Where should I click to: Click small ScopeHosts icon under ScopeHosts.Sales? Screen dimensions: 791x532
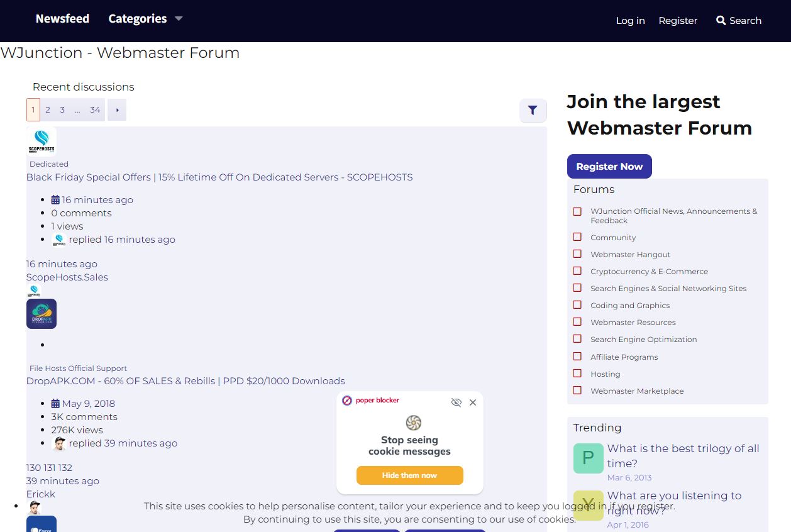[x=34, y=291]
